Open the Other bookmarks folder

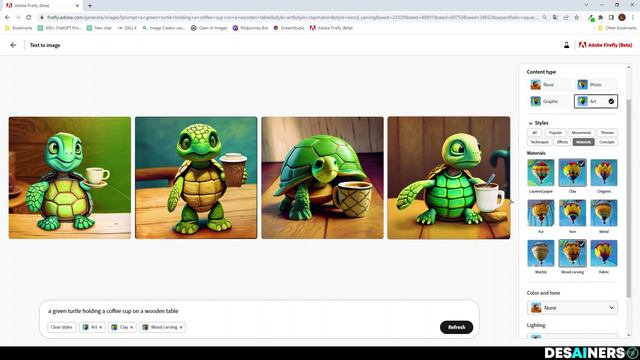click(x=617, y=28)
